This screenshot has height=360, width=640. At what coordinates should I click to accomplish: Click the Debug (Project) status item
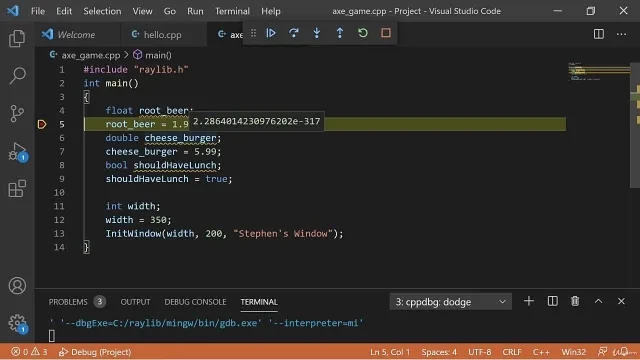click(x=95, y=352)
